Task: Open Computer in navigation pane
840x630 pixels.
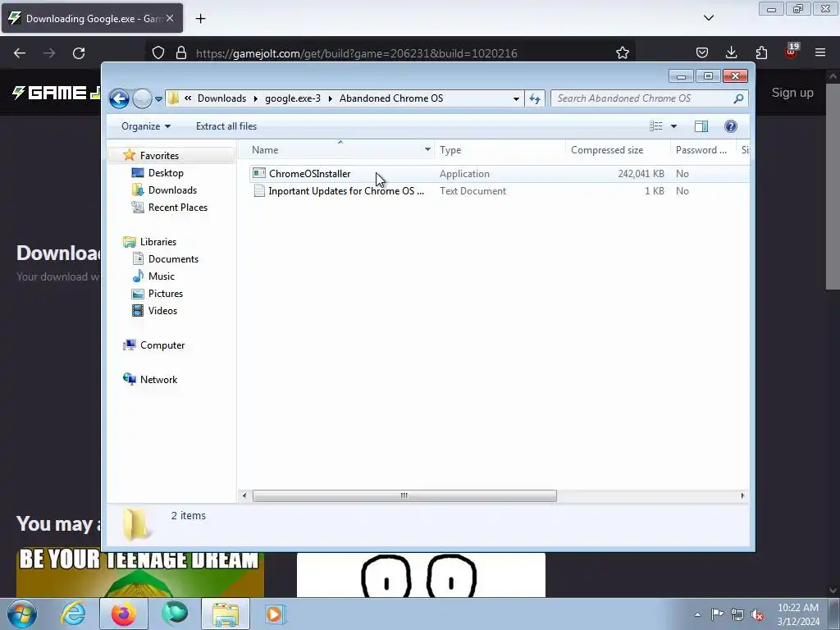Action: pyautogui.click(x=162, y=345)
